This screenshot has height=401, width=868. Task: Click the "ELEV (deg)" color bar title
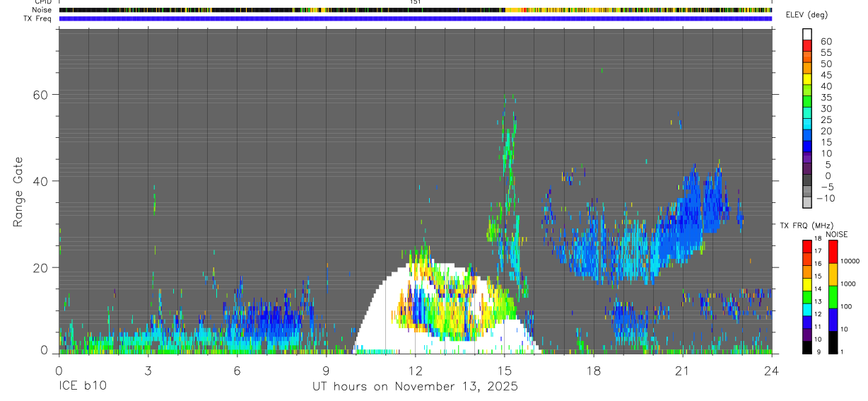point(807,15)
